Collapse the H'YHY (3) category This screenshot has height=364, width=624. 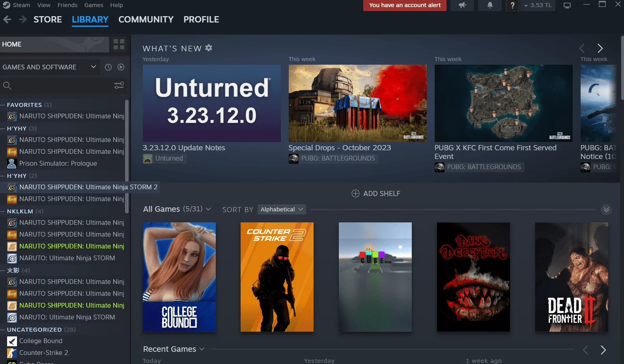(3, 129)
